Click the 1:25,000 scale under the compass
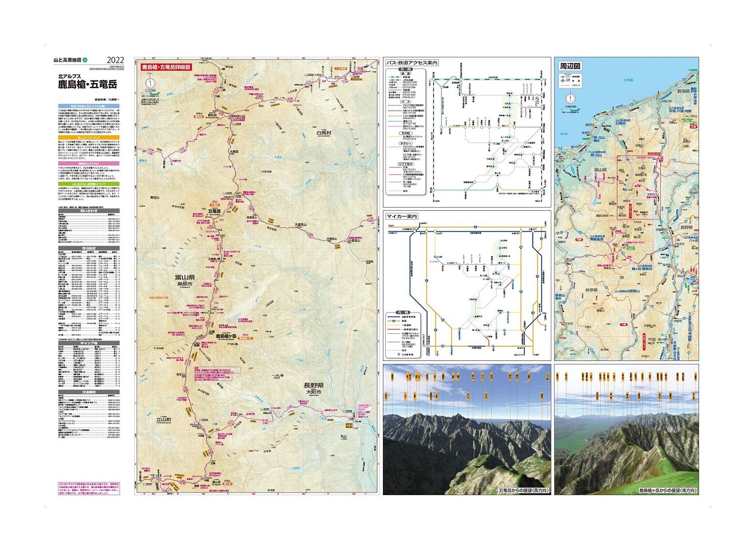756x552 pixels. (x=150, y=90)
